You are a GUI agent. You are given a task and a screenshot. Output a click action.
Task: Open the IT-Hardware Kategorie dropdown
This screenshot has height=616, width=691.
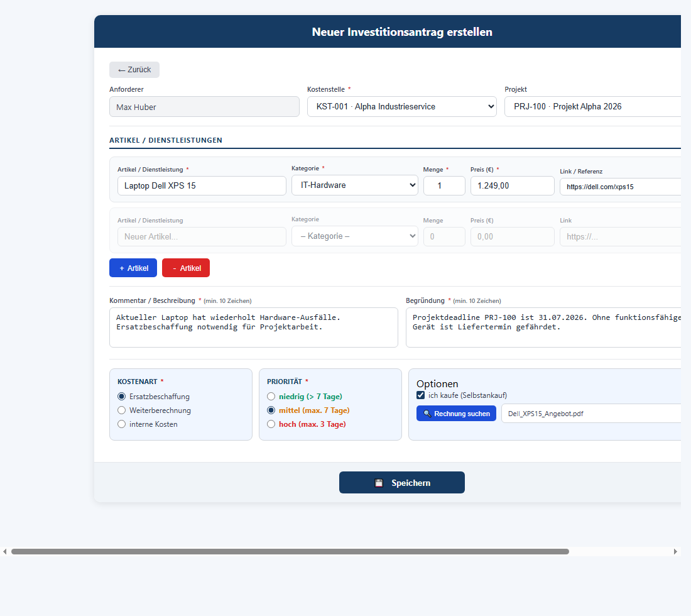tap(355, 185)
